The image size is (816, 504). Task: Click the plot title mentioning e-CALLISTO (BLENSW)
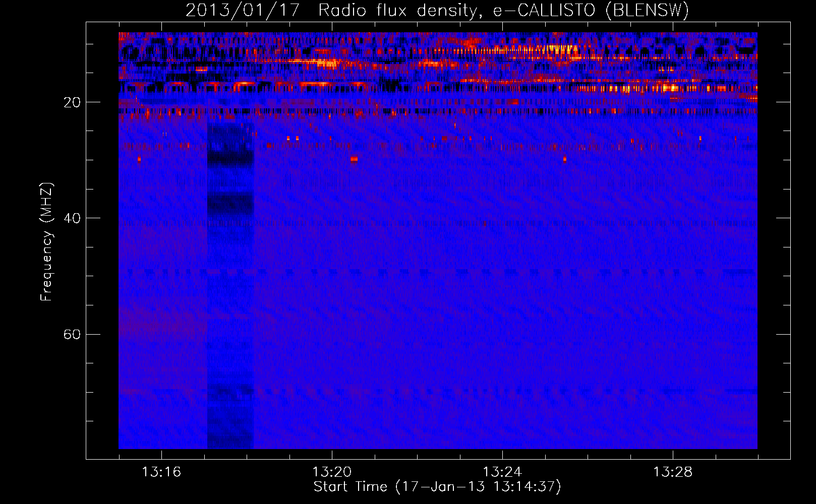[x=437, y=10]
